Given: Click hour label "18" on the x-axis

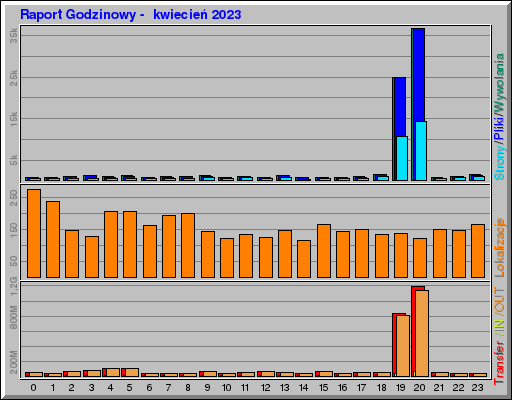Looking at the screenshot, I should coord(381,388).
